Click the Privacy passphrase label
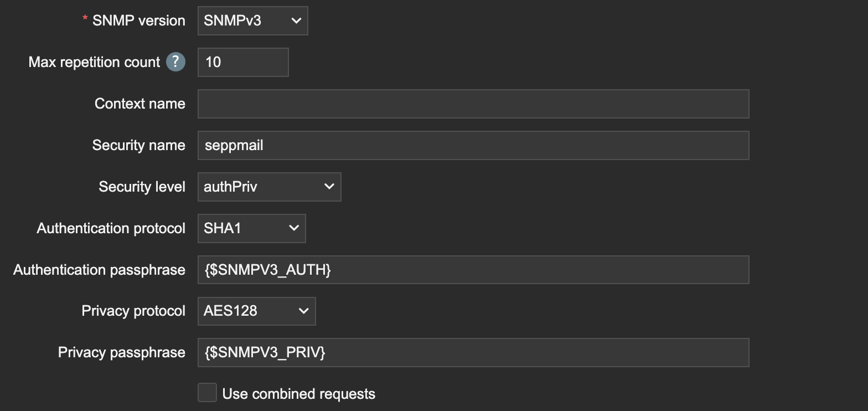Viewport: 868px width, 411px height. click(x=121, y=352)
